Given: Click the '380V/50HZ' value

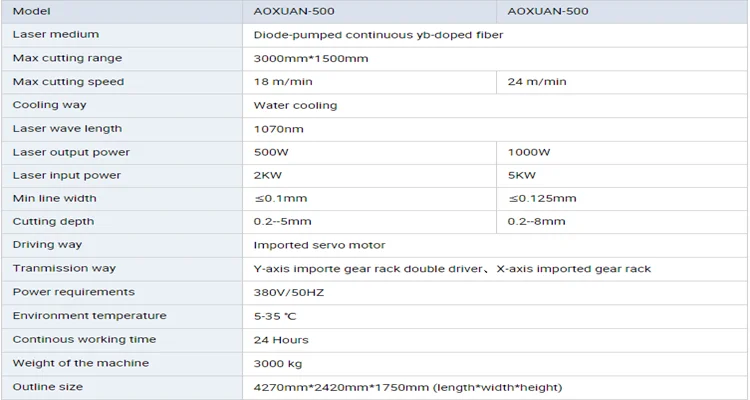Looking at the screenshot, I should pyautogui.click(x=289, y=292).
